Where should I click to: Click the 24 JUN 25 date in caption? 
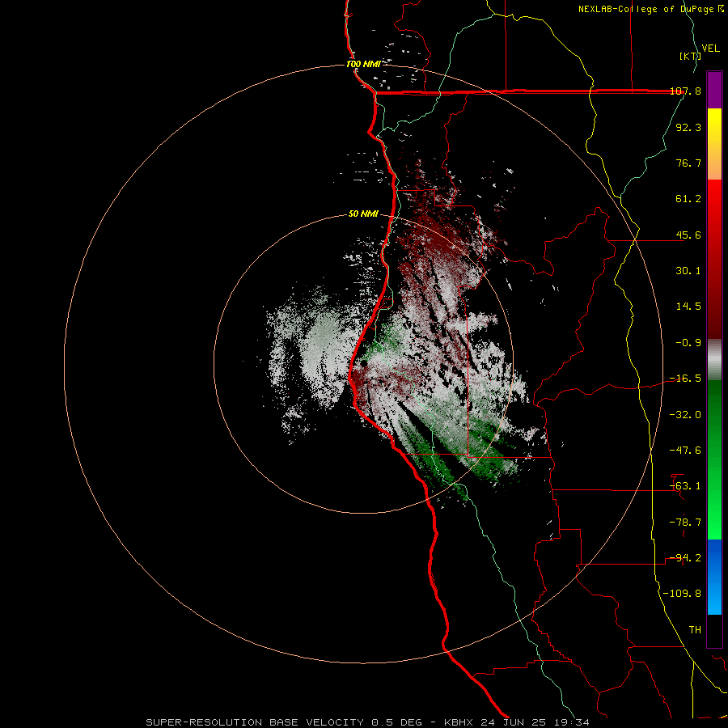[x=514, y=722]
